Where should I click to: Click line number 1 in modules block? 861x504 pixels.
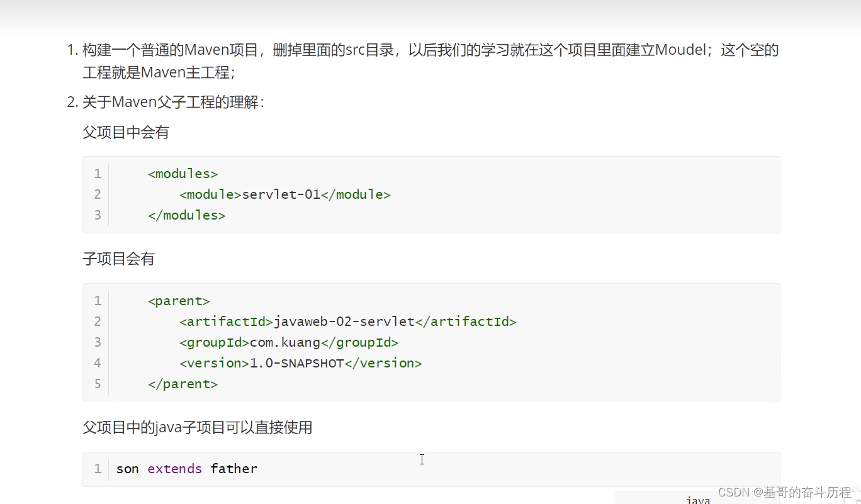click(98, 173)
